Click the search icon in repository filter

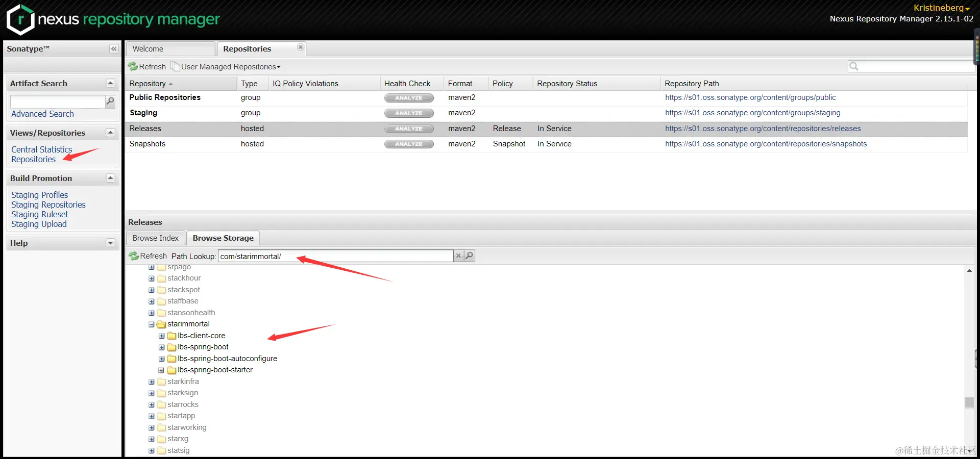[x=853, y=66]
